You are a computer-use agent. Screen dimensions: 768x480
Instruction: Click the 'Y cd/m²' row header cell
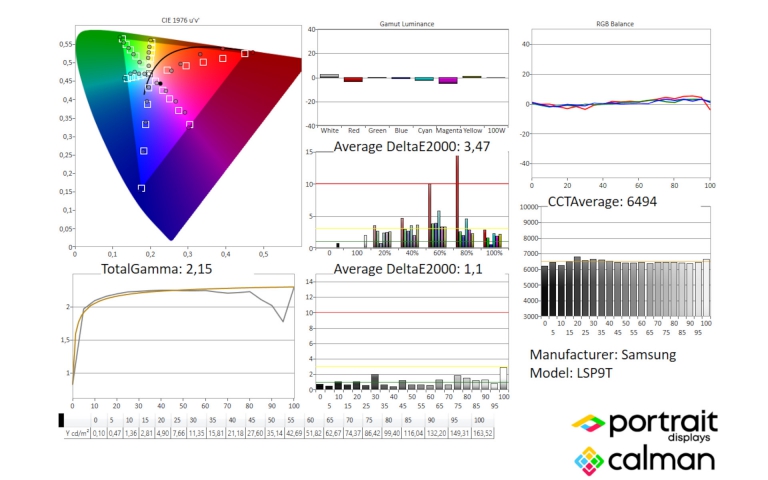[x=77, y=433]
